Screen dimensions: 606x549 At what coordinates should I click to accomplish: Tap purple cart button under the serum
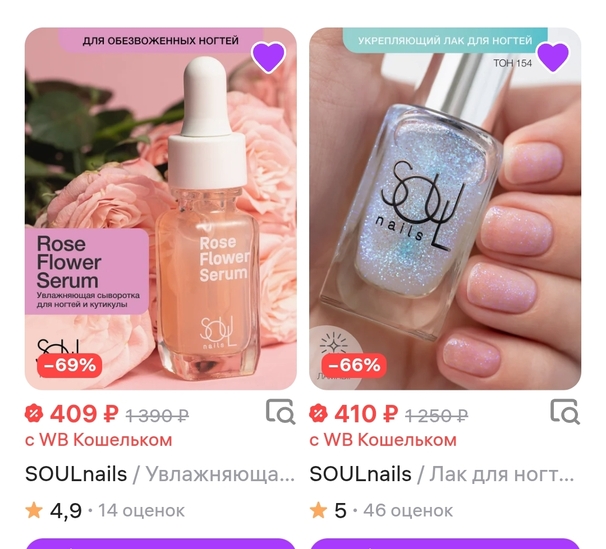coord(161,544)
